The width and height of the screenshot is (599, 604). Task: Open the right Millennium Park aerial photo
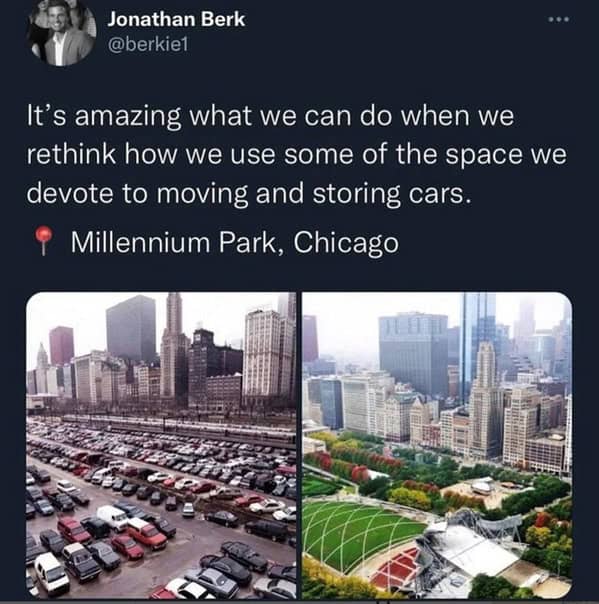(x=437, y=445)
